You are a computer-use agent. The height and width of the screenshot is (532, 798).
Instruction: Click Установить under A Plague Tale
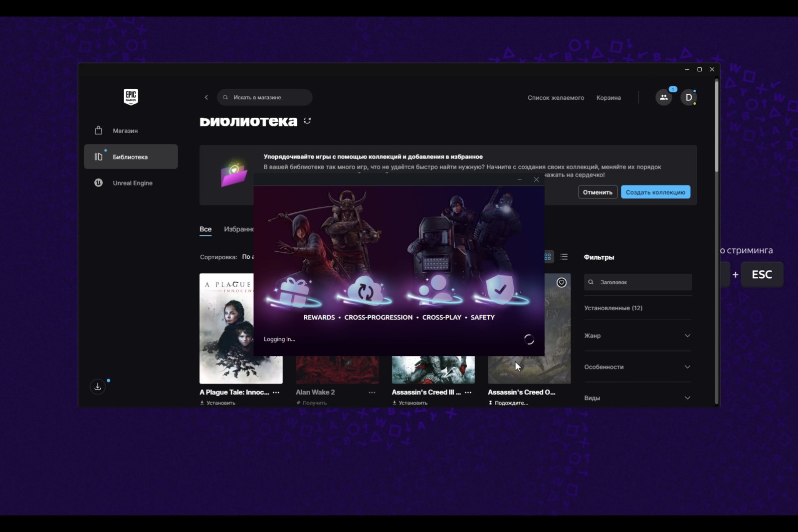point(218,403)
